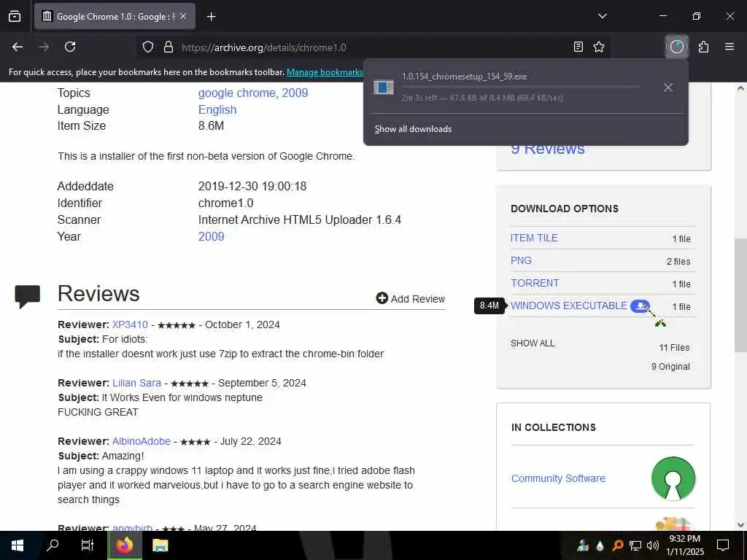Open the google chrome topic link

pyautogui.click(x=236, y=93)
